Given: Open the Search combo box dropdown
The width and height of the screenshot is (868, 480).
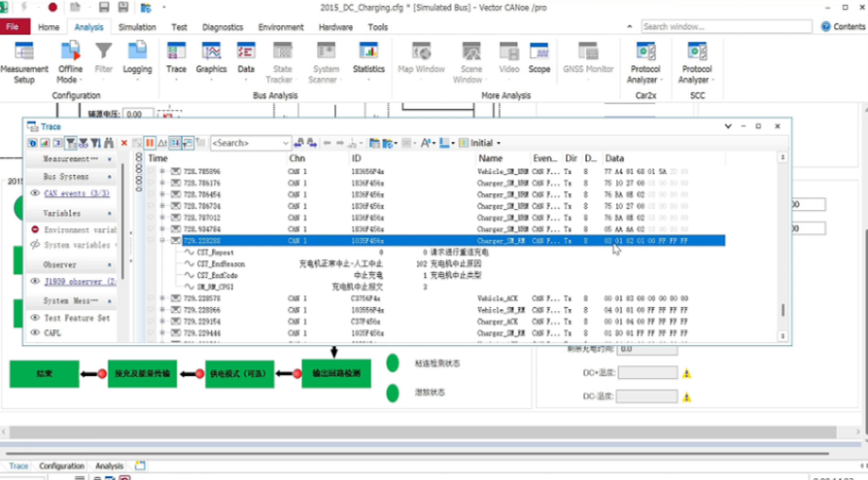Looking at the screenshot, I should [286, 143].
